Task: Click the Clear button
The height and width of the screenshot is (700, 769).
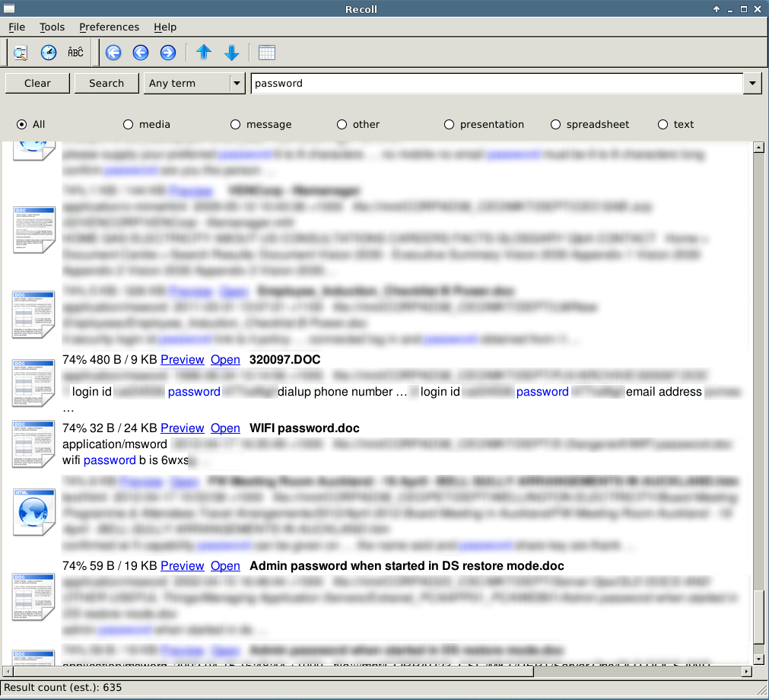Action: pos(37,84)
